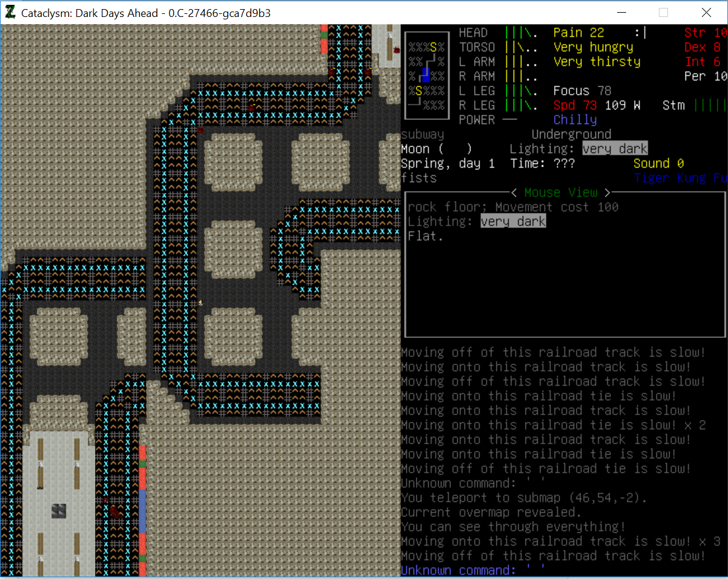Screen dimensions: 728x579
Task: Click the Tiger Kung Fu style label
Action: 680,178
